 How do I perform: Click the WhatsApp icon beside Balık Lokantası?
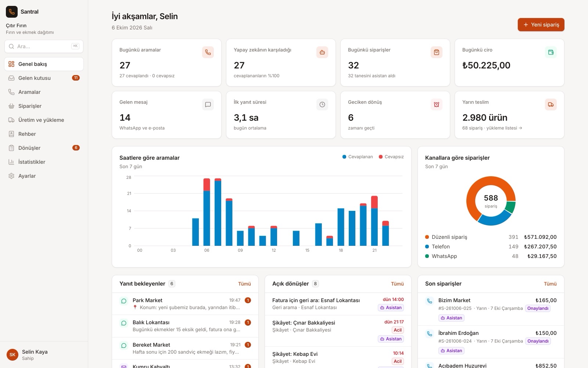[x=124, y=323]
